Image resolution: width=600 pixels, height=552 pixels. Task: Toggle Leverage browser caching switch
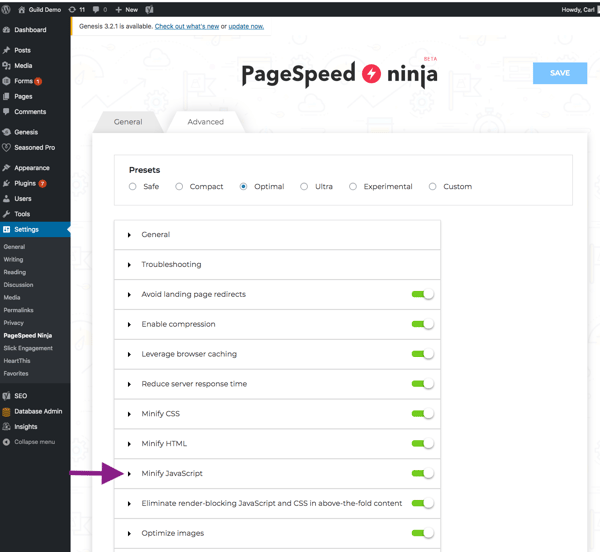click(x=422, y=354)
